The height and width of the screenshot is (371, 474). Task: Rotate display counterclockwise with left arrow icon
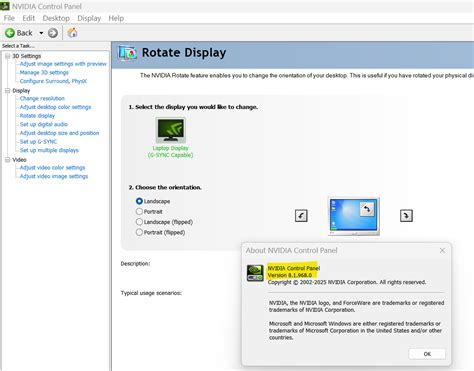click(301, 216)
